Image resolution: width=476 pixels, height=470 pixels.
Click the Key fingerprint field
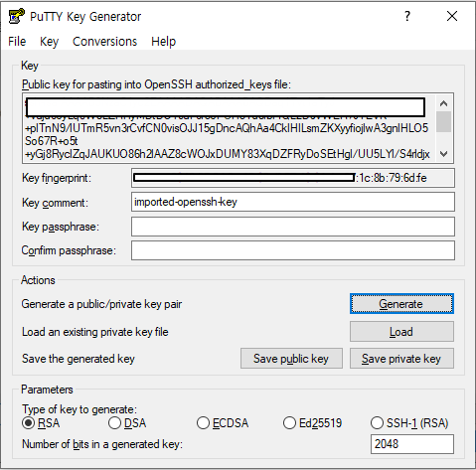[x=293, y=178]
